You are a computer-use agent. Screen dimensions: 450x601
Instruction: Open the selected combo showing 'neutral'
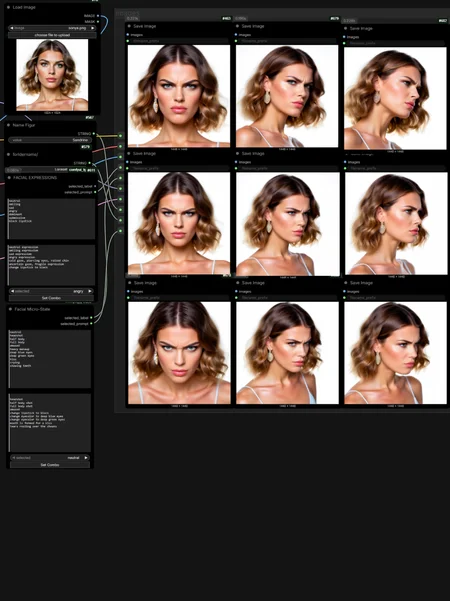click(50, 458)
